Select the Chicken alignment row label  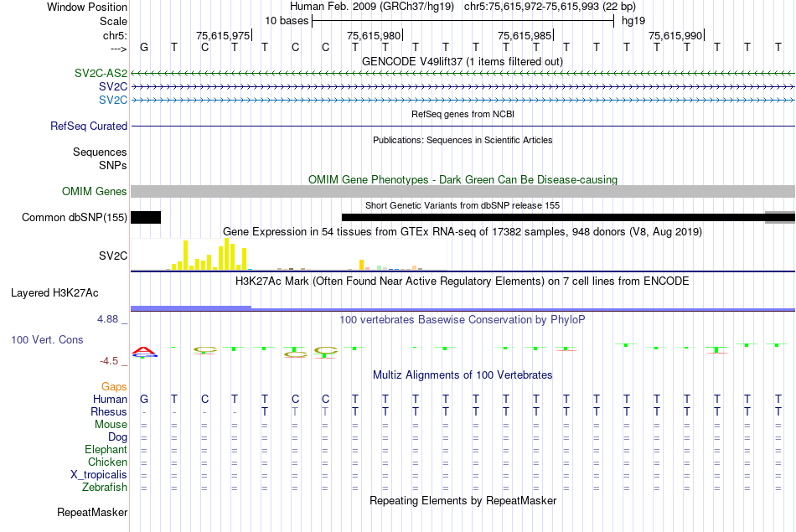click(107, 462)
